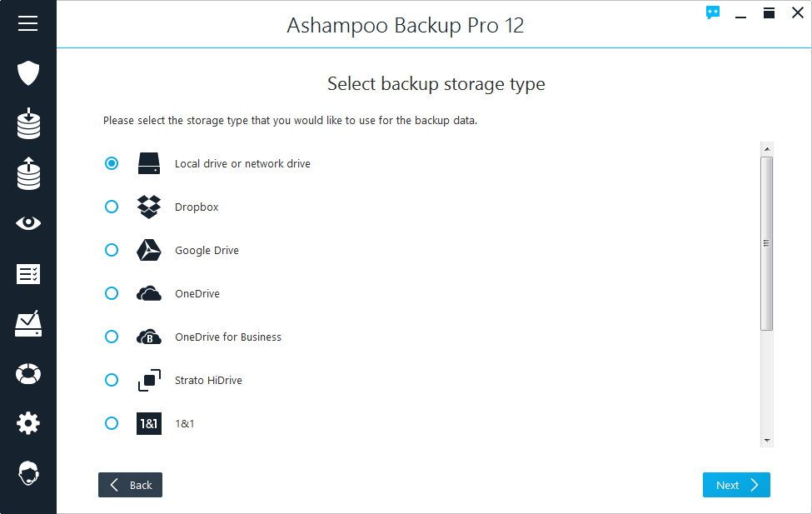Screen dimensions: 812x514
Task: Select the Google Drive radio button
Action: tap(112, 250)
